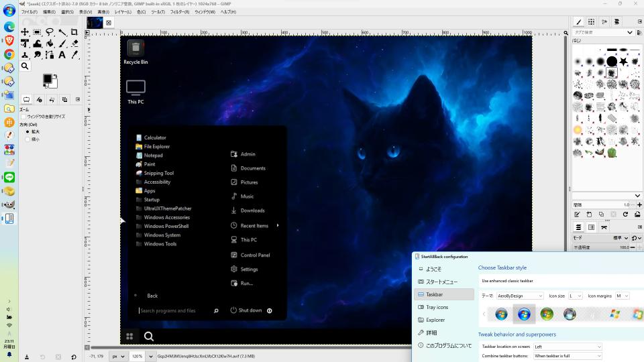Open the Chrome icon on the taskbar

pyautogui.click(x=9, y=54)
